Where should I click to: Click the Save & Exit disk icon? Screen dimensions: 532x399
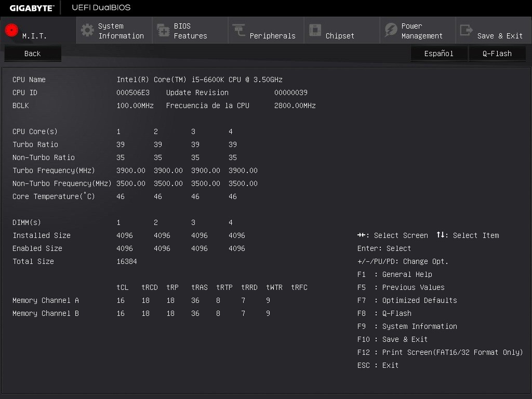465,30
